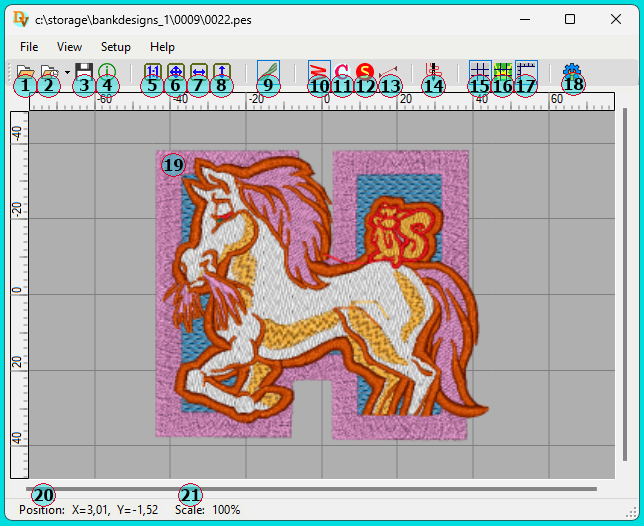644x526 pixels.
Task: Click the red letter C toolbar icon
Action: 342,72
